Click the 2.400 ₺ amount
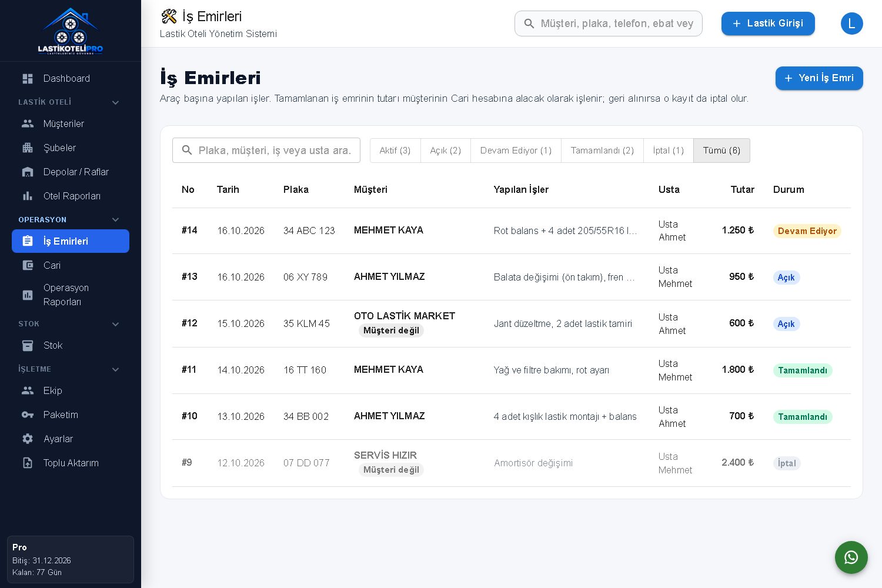This screenshot has height=588, width=882. [x=737, y=463]
